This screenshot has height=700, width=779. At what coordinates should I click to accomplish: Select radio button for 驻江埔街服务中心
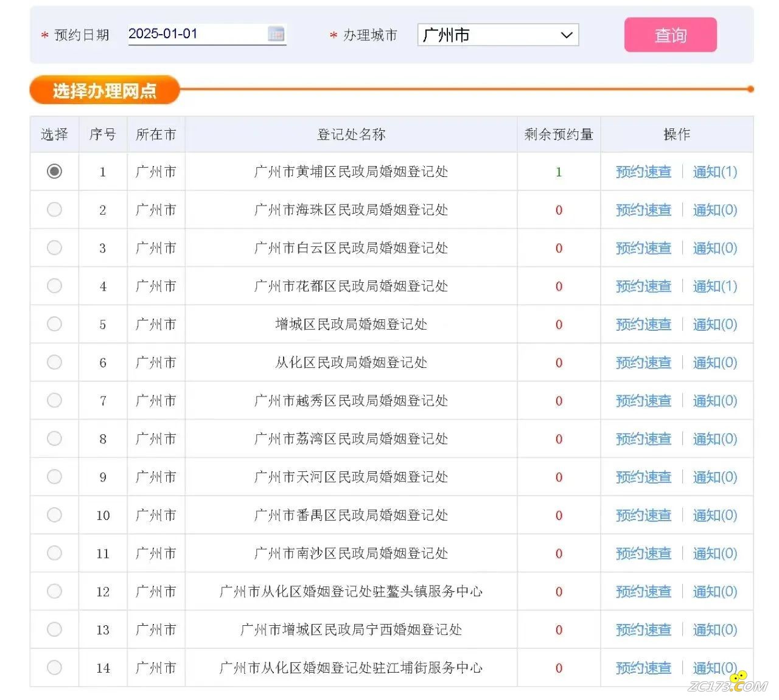54,668
